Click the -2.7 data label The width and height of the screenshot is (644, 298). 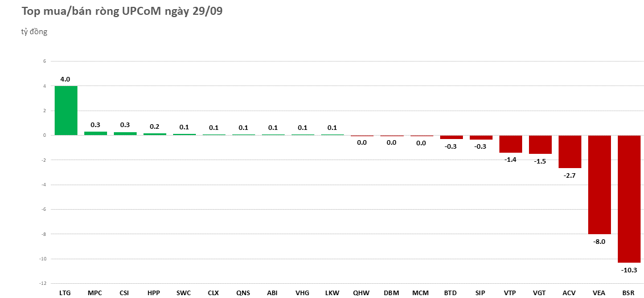point(569,175)
